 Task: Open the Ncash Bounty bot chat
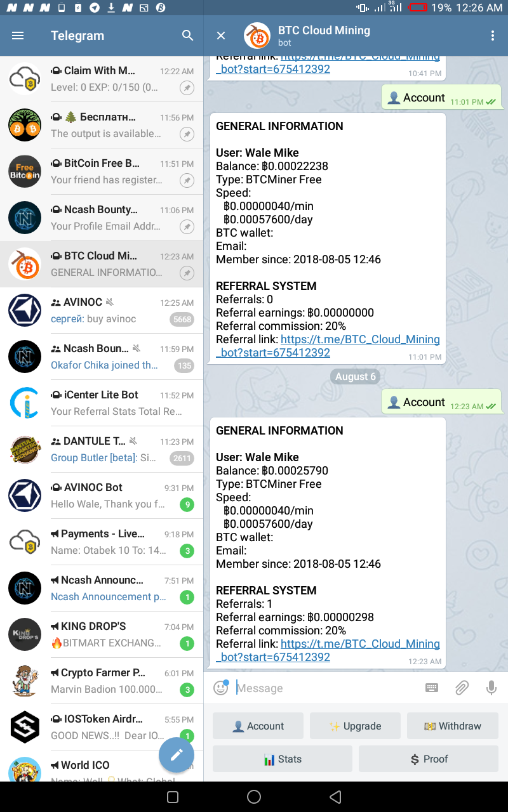(102, 218)
